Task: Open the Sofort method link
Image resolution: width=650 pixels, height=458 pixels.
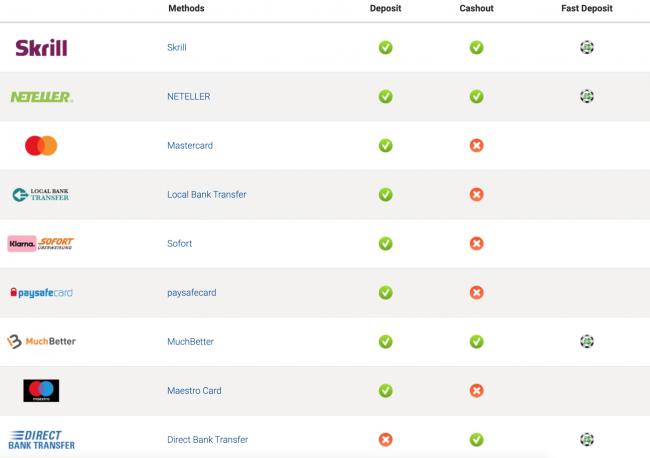Action: click(179, 243)
